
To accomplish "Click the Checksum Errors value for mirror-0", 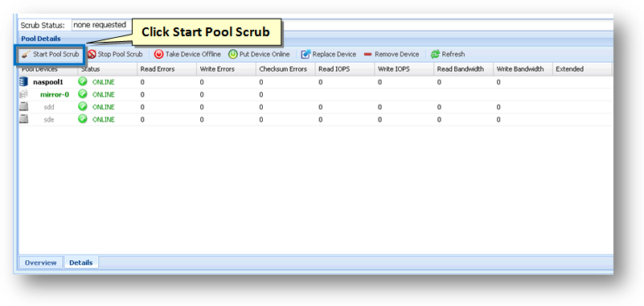I will (x=261, y=94).
